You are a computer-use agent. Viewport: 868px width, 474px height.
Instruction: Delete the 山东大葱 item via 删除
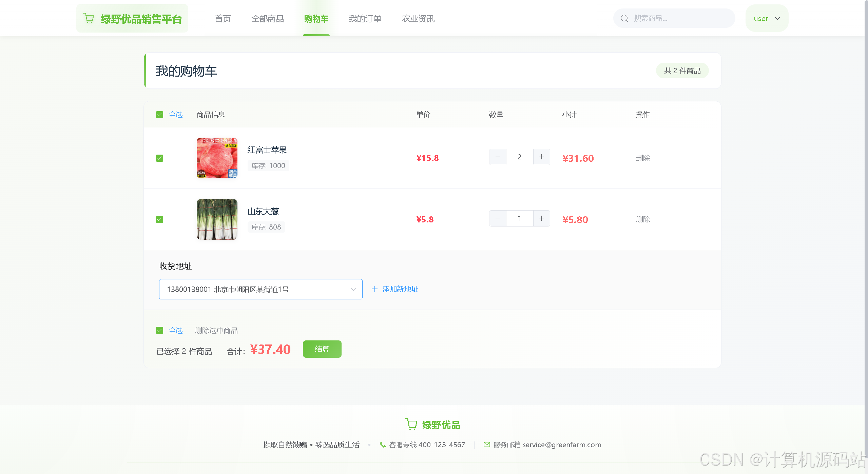click(643, 219)
